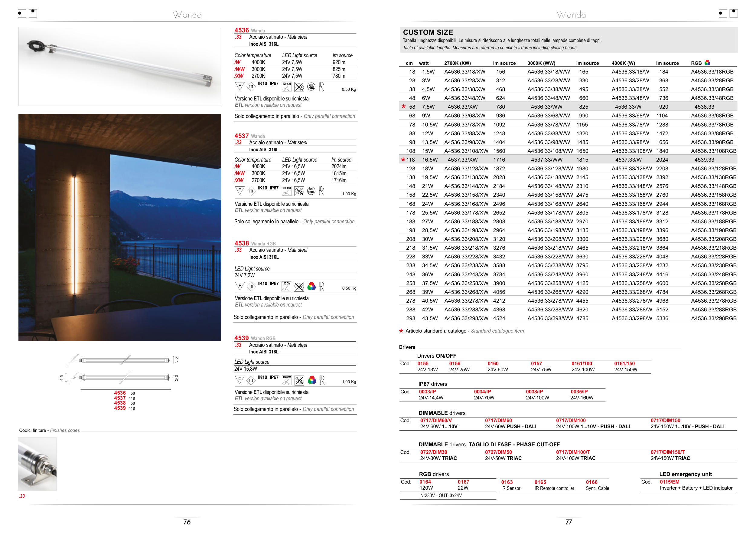
Task: Click the crossed-out box icon under product 4537
Action: (x=299, y=191)
